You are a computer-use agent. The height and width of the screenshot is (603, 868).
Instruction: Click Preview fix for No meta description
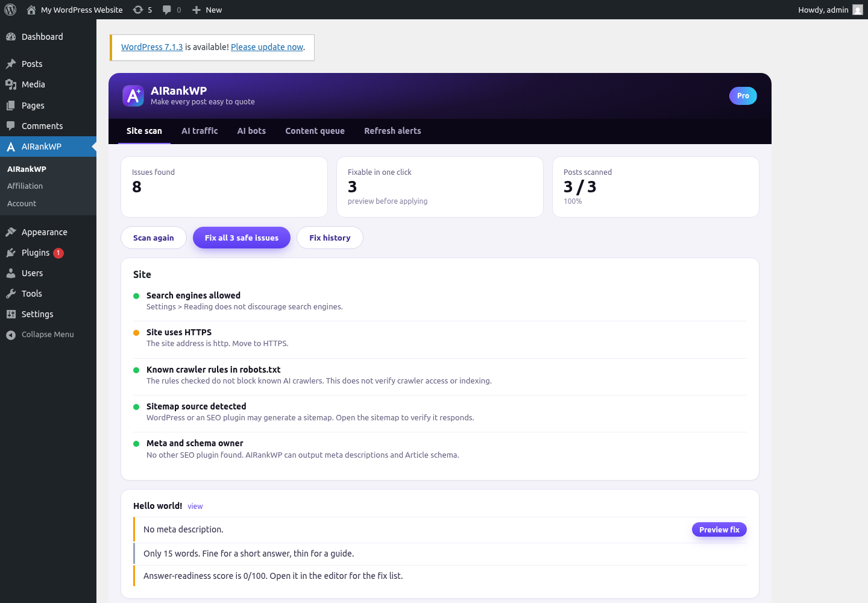(719, 529)
